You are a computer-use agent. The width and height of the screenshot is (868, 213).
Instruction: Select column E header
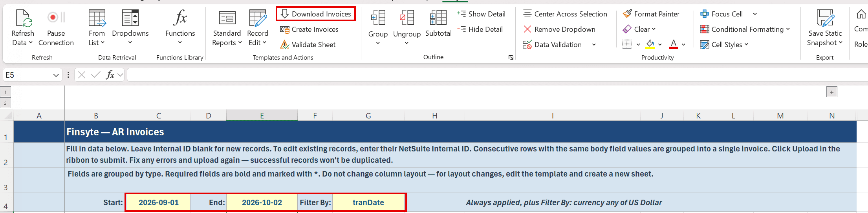point(262,116)
